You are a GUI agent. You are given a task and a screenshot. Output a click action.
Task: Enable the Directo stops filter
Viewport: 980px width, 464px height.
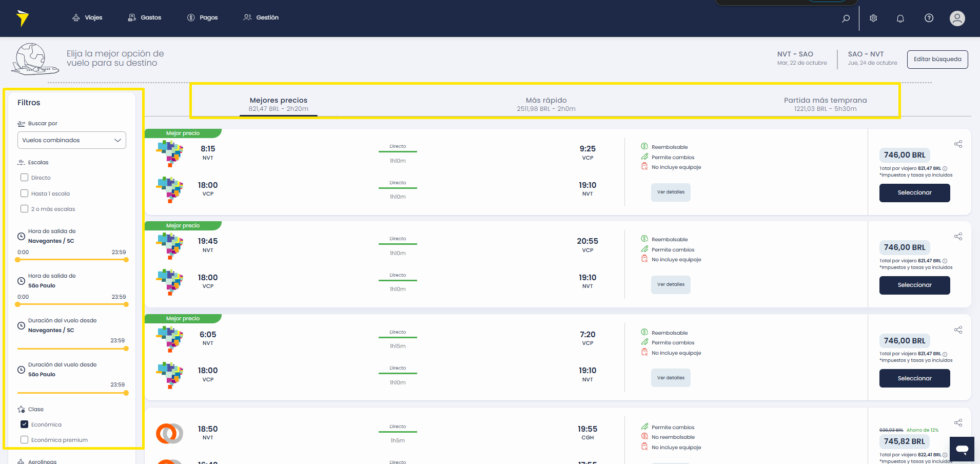click(24, 178)
